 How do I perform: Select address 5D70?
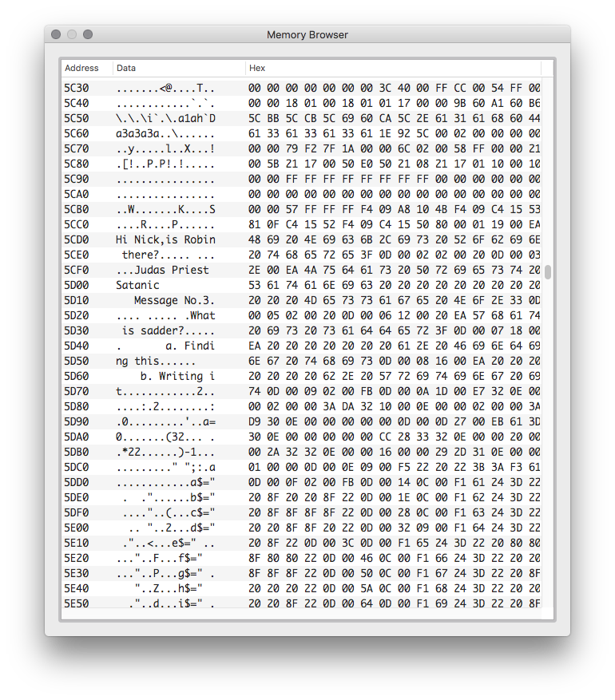77,392
